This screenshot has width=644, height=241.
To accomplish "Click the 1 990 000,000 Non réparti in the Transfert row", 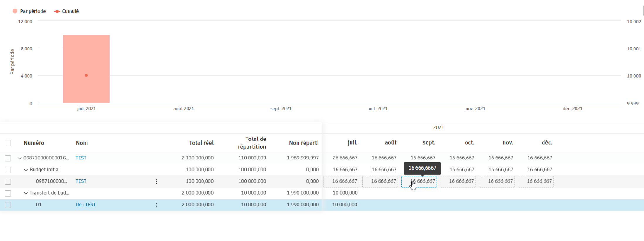I will click(303, 193).
